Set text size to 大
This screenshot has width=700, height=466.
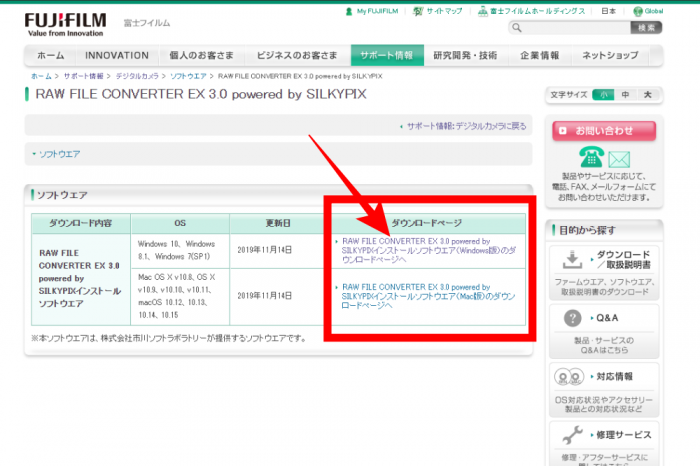tap(648, 95)
